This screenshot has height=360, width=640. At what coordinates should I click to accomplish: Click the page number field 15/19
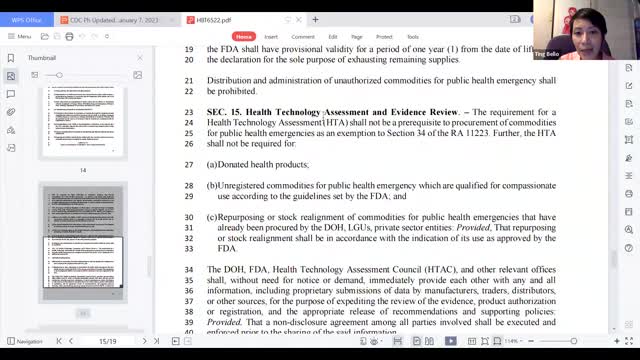pos(108,341)
